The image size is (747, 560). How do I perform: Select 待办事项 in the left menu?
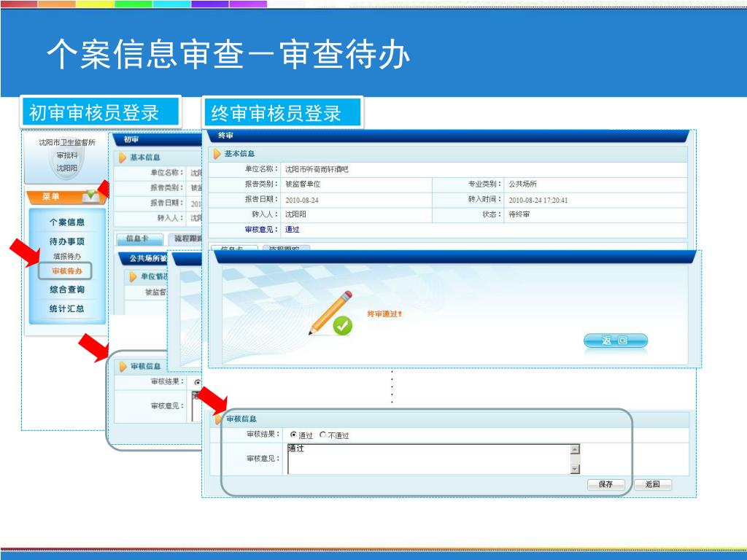(66, 241)
